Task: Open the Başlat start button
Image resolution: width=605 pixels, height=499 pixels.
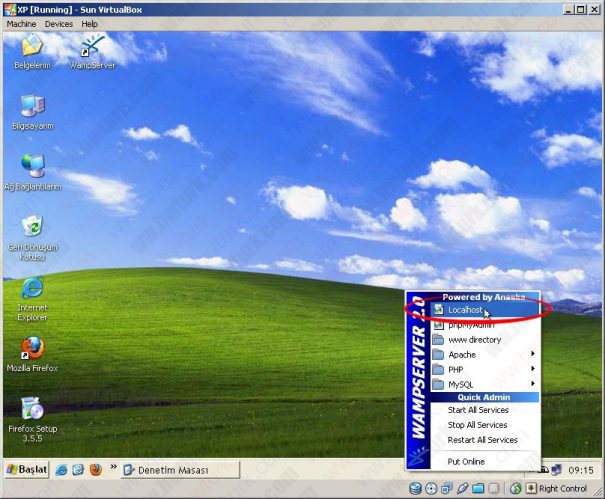Action: pyautogui.click(x=27, y=470)
